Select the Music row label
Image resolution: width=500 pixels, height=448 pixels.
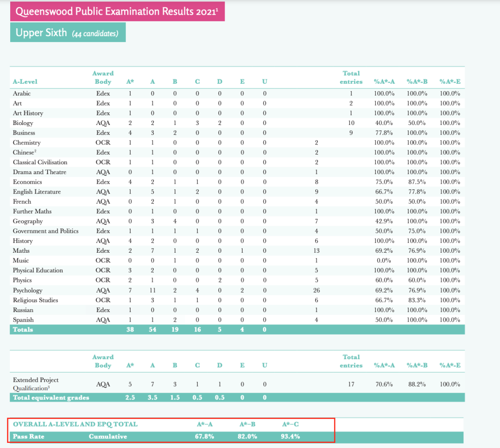click(21, 261)
